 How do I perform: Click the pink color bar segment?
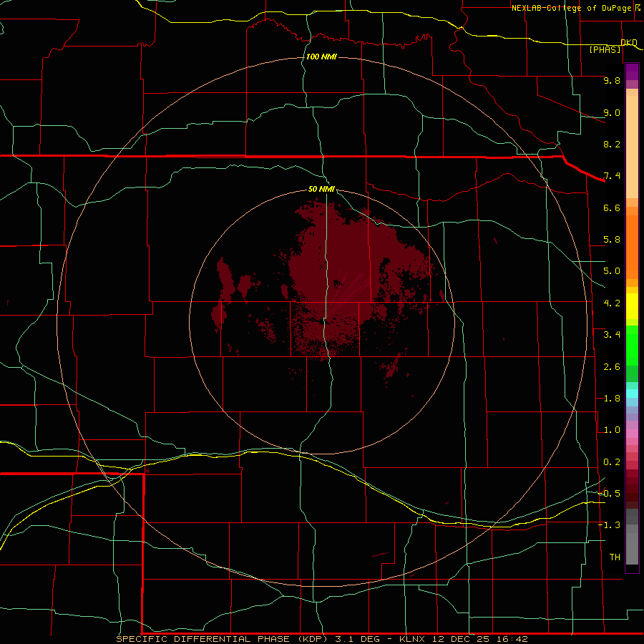coord(632,434)
